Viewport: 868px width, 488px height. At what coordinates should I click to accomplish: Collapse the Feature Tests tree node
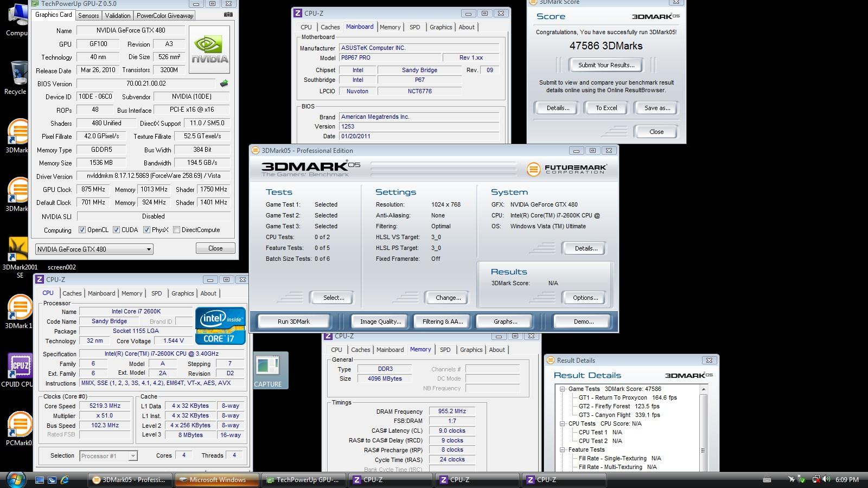click(563, 450)
